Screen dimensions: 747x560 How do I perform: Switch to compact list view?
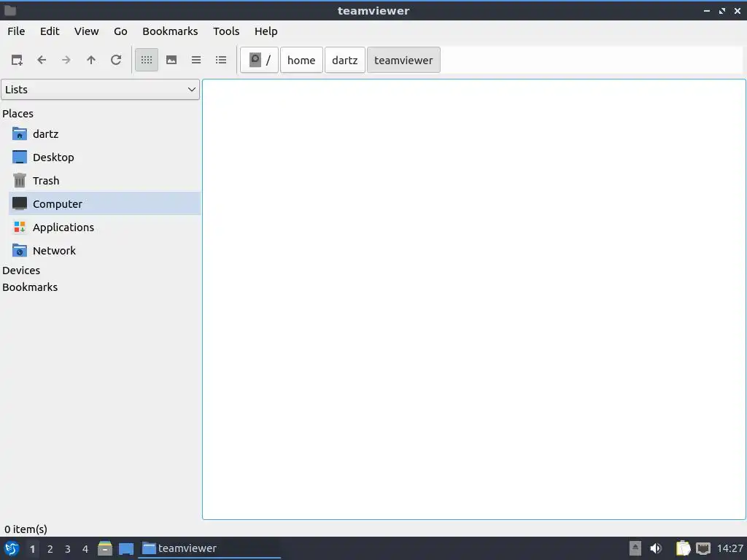[196, 60]
